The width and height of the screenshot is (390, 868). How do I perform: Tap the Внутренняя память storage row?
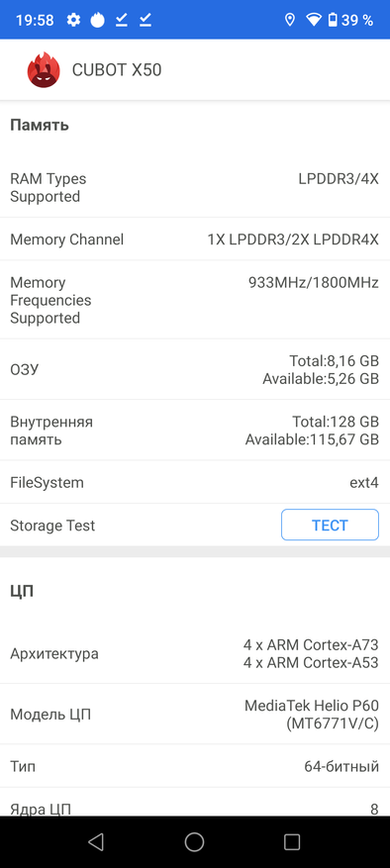pos(195,431)
